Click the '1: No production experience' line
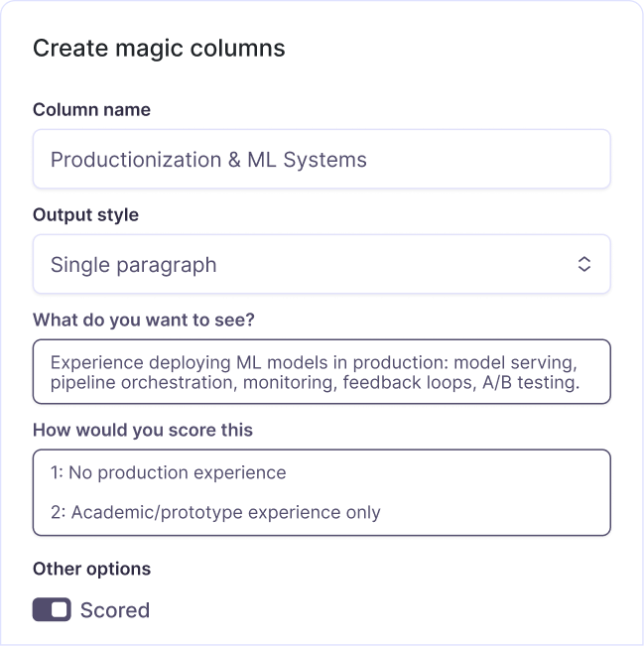644x646 pixels. click(x=168, y=472)
